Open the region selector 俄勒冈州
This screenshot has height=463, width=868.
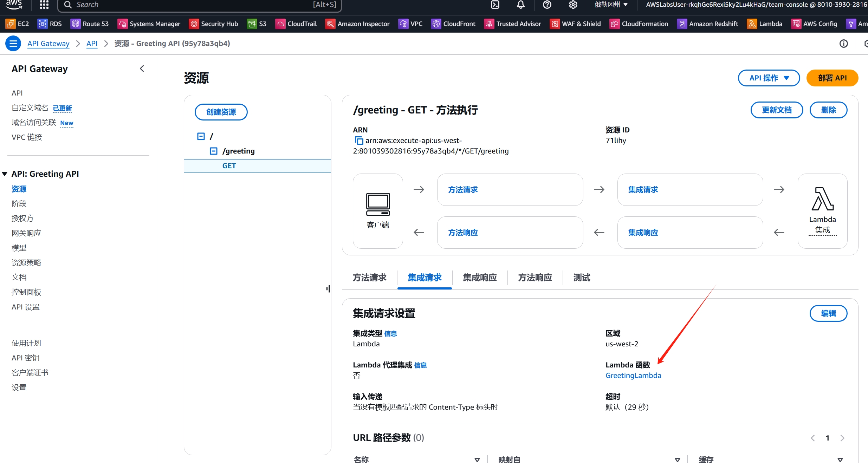[611, 5]
